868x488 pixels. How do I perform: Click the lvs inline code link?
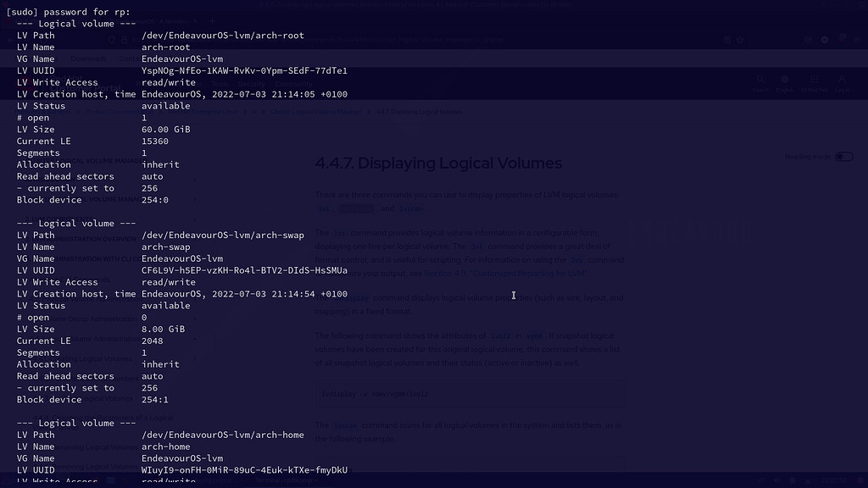(x=322, y=208)
